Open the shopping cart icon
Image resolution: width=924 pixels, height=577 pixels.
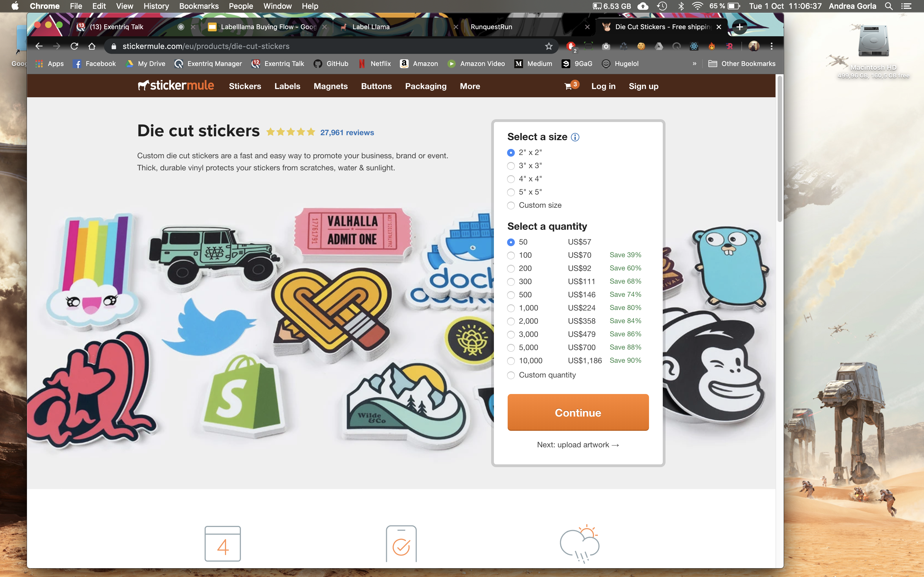pyautogui.click(x=568, y=86)
